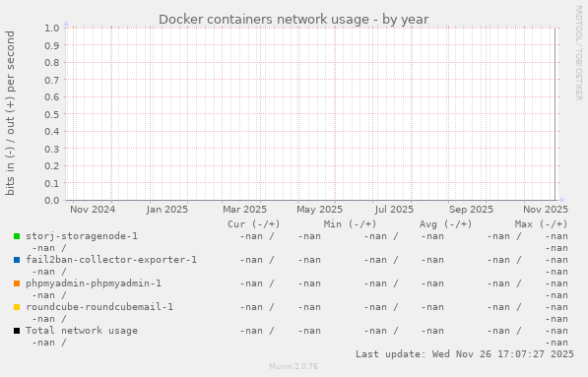
Task: Click the black Total network usage swatch
Action: pyautogui.click(x=17, y=331)
